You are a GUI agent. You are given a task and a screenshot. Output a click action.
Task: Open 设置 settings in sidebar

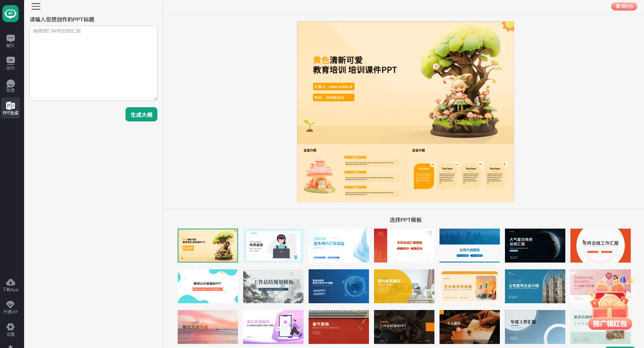11,329
